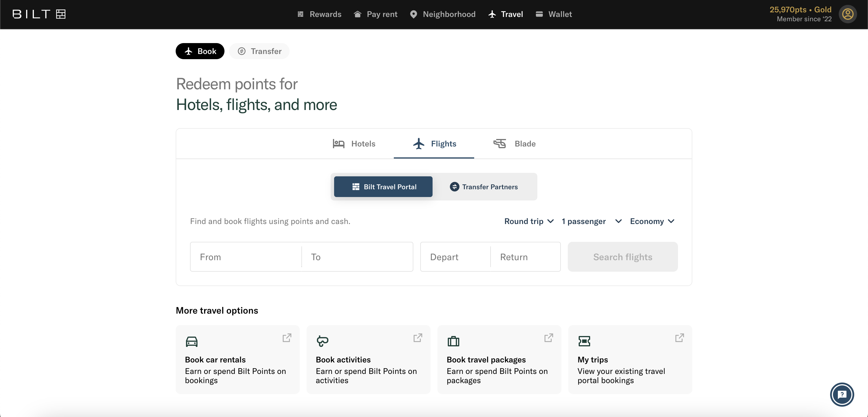Screen dimensions: 868x417
Task: Click the location pin icon beside Neighborhood
Action: (x=413, y=14)
